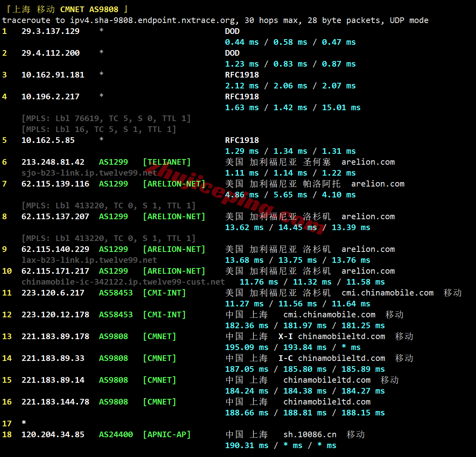Click AS58453 on hop 12
The height and width of the screenshot is (457, 476).
(116, 315)
